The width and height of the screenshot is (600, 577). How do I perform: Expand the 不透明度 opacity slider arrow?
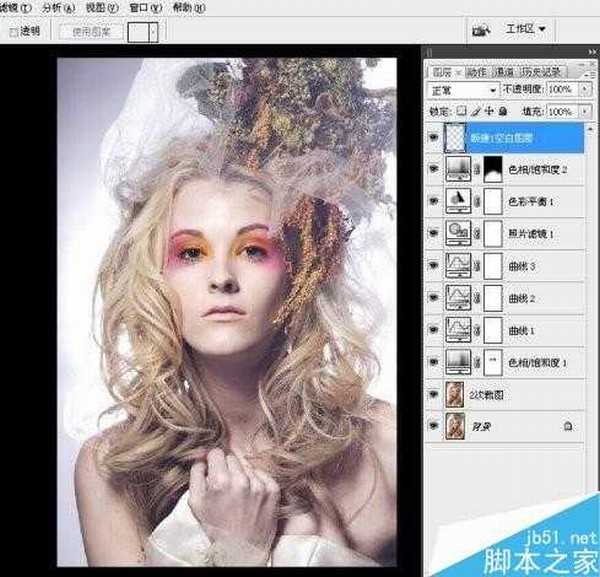click(x=584, y=90)
